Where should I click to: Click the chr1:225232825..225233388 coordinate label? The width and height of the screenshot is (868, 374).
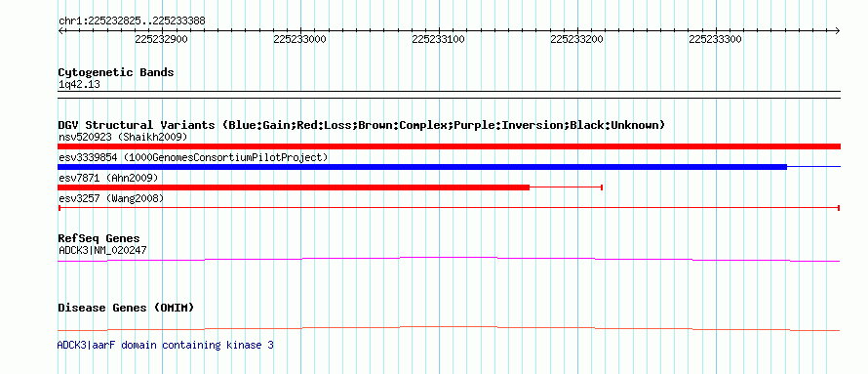click(x=132, y=21)
